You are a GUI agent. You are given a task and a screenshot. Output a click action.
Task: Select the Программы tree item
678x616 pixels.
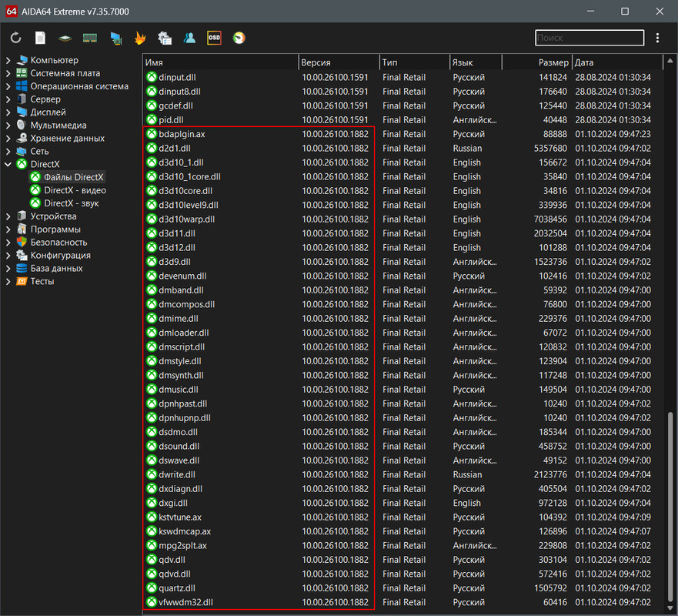click(55, 229)
